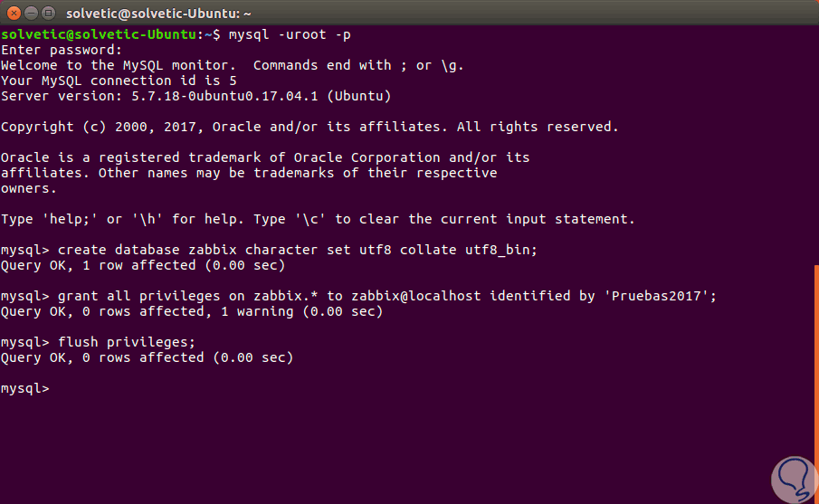Click the 'Query OK, 1 row affected' output
This screenshot has height=504, width=819.
(143, 265)
